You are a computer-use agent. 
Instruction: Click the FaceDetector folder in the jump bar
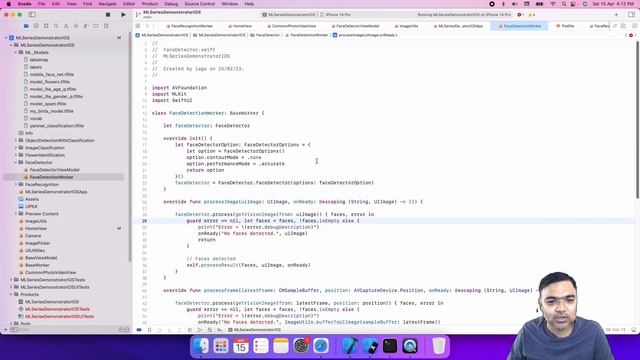coord(267,35)
